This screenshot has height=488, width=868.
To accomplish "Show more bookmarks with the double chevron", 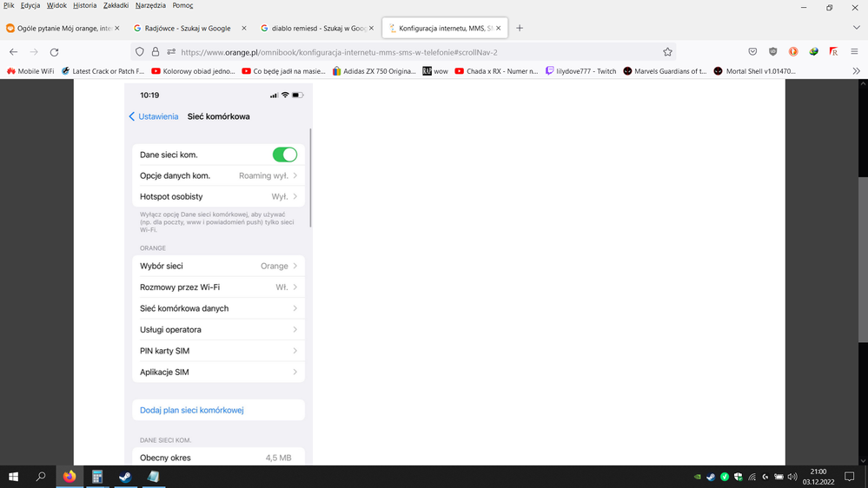I will coord(856,71).
